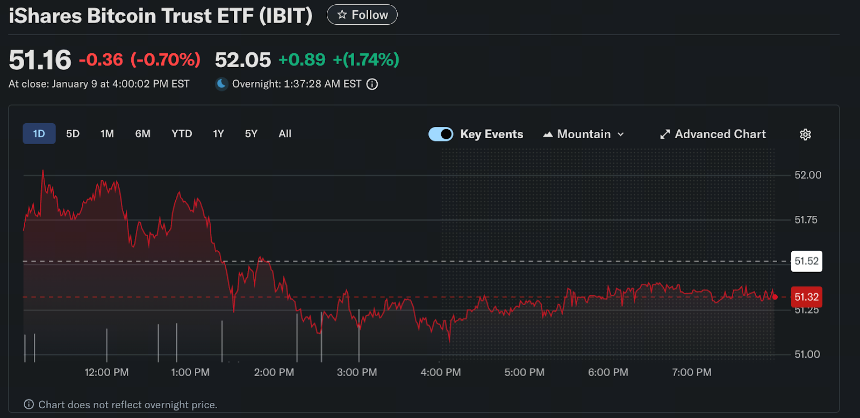Click the overnight price info icon
This screenshot has height=418, width=860.
coord(372,84)
